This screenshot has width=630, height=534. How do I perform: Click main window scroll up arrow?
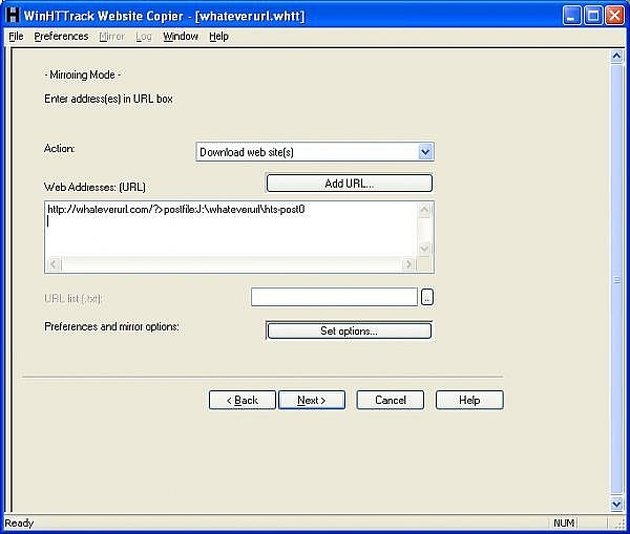click(x=617, y=56)
